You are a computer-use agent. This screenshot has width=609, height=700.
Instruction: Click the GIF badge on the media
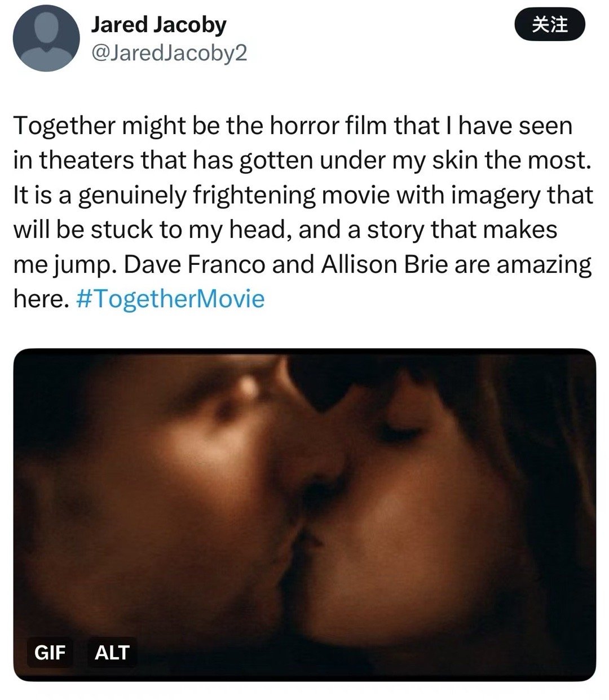50,652
